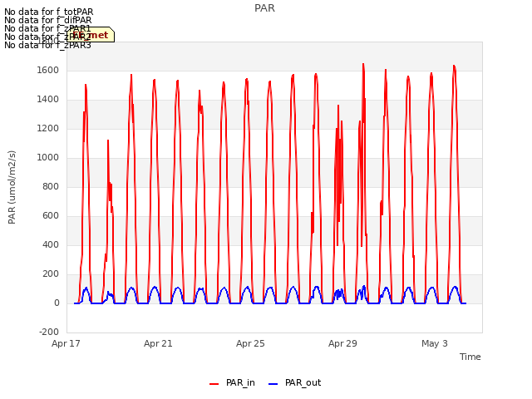The image size is (532, 399).
Task: Click the 600 y-axis tick label
Action: (51, 216)
